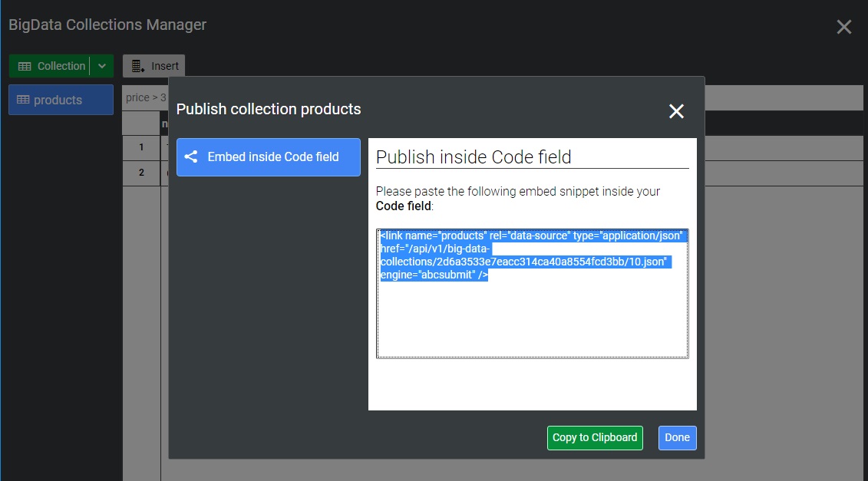The image size is (868, 481).
Task: Click the Done button
Action: [677, 438]
